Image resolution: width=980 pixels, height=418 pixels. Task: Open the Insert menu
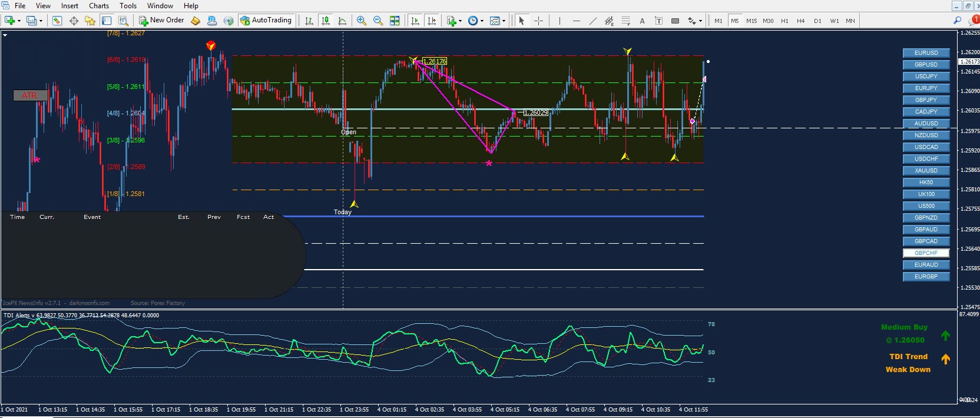pos(69,6)
